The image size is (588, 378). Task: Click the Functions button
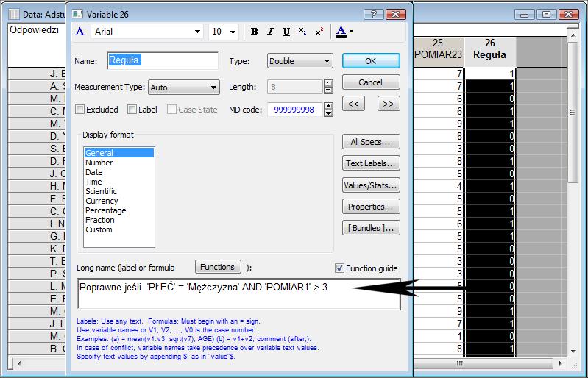pyautogui.click(x=218, y=267)
